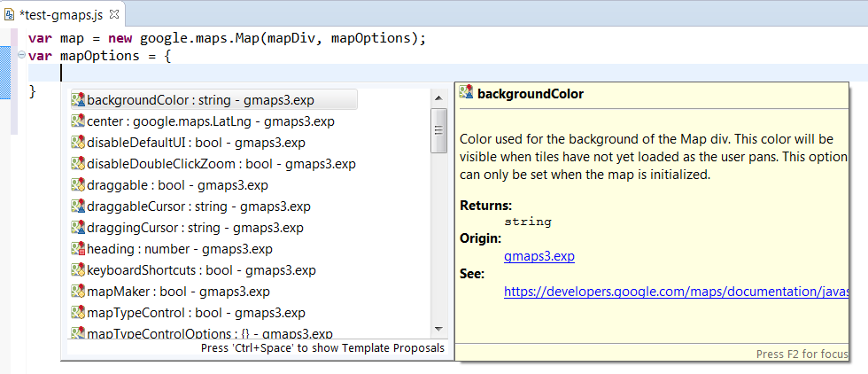The image size is (868, 374).
Task: Click the 'string' return type in documentation
Action: pos(528,222)
